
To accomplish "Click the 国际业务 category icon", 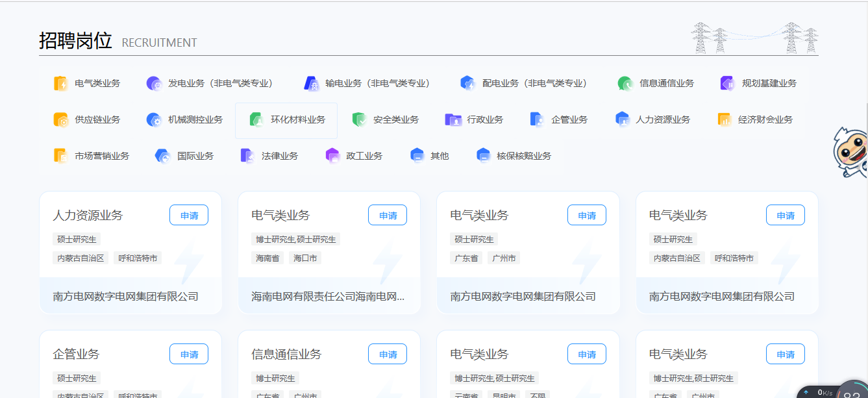I will tap(162, 156).
